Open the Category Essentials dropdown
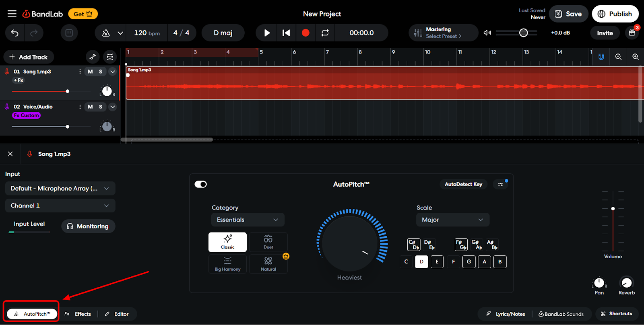The width and height of the screenshot is (644, 325). [248, 220]
